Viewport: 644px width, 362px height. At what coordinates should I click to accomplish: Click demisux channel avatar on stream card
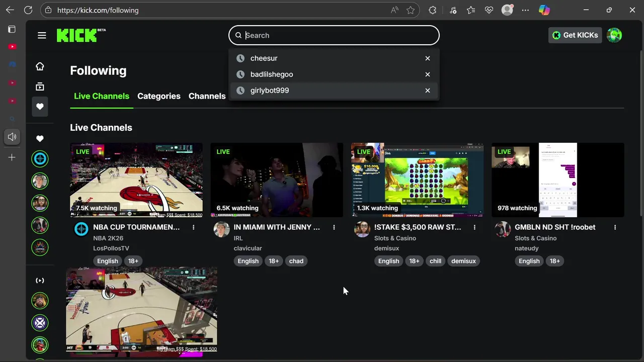point(362,229)
